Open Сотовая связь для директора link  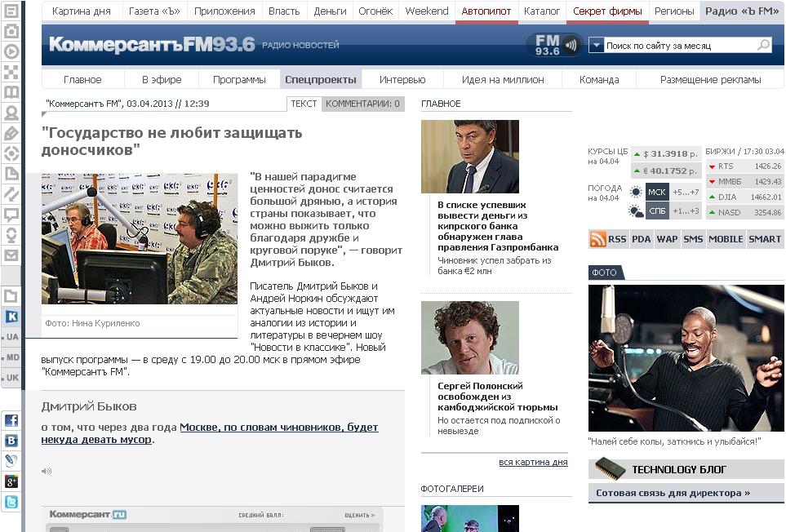point(673,493)
